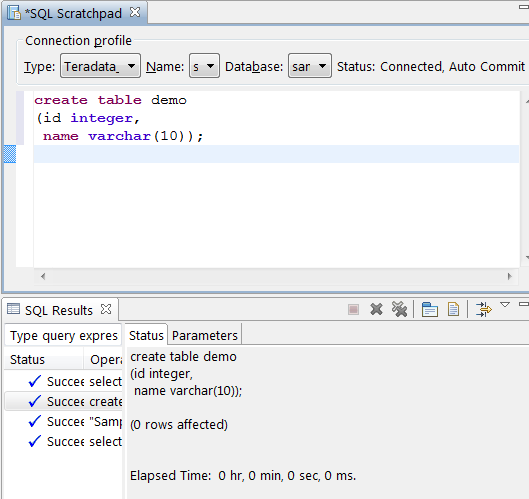
Task: Open the Database dropdown showing sar
Action: 309,66
